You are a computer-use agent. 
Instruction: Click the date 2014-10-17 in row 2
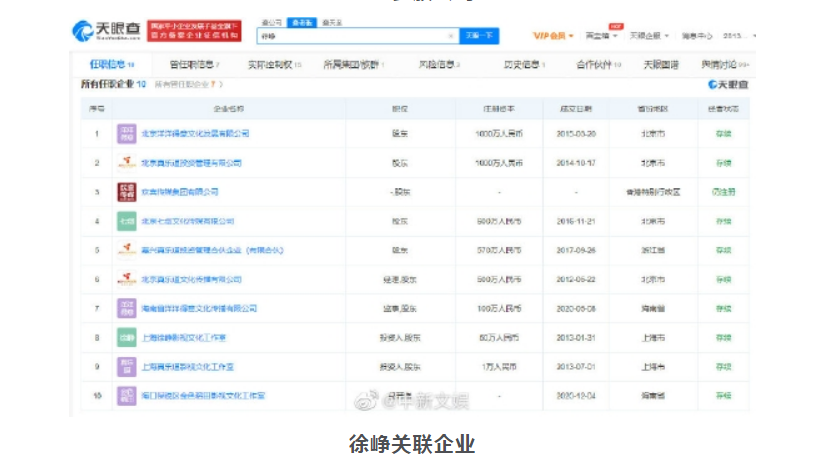[576, 163]
